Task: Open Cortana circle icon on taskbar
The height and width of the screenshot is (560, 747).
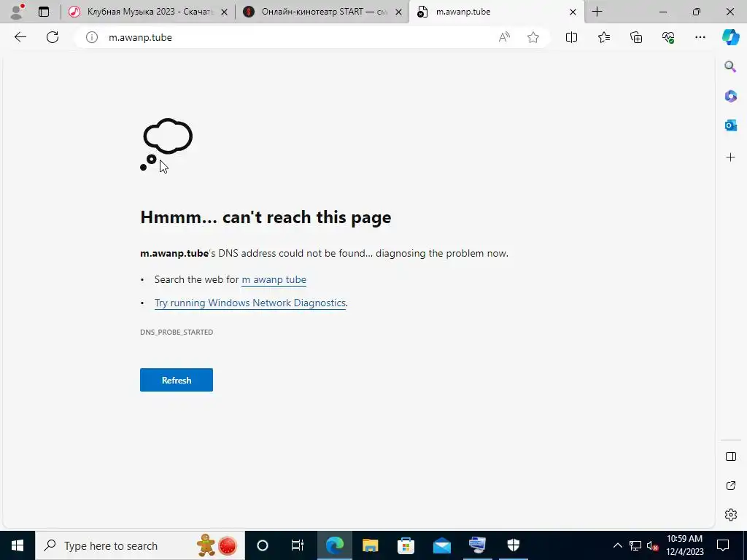Action: point(263,545)
